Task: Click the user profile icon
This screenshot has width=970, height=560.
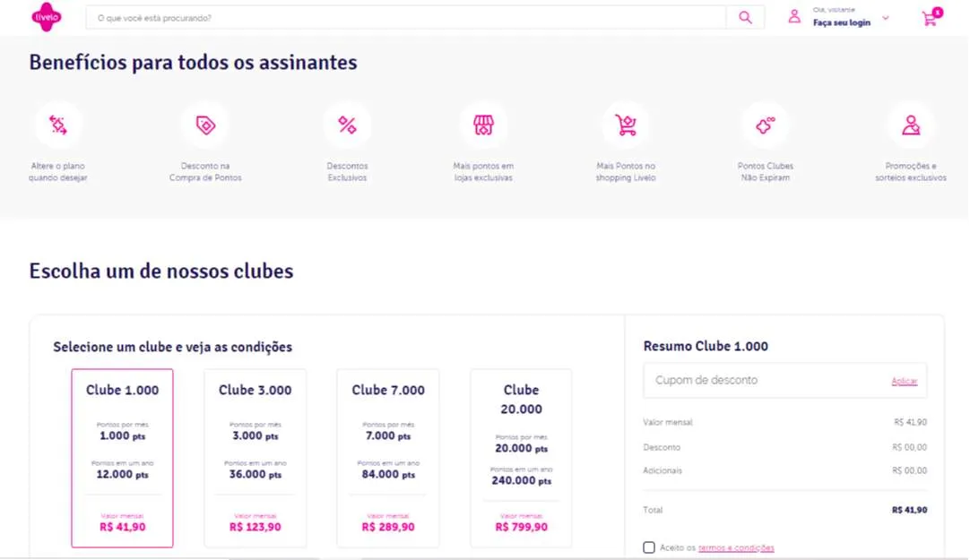Action: point(794,17)
